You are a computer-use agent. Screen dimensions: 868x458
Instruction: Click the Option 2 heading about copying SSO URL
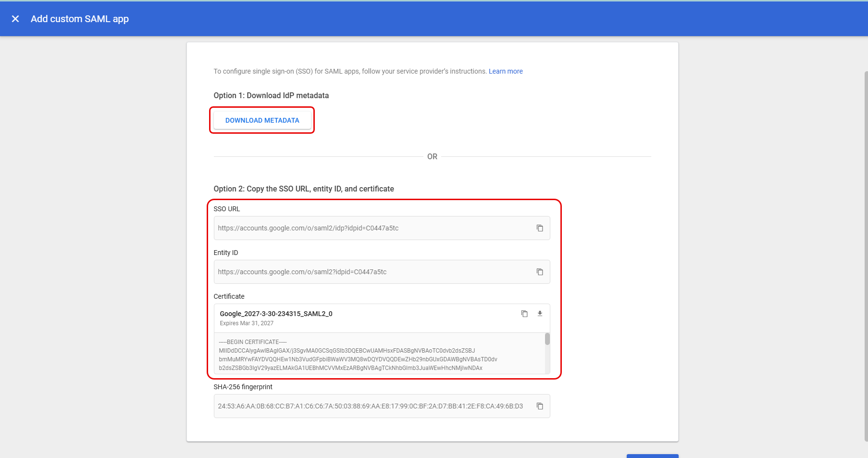304,189
